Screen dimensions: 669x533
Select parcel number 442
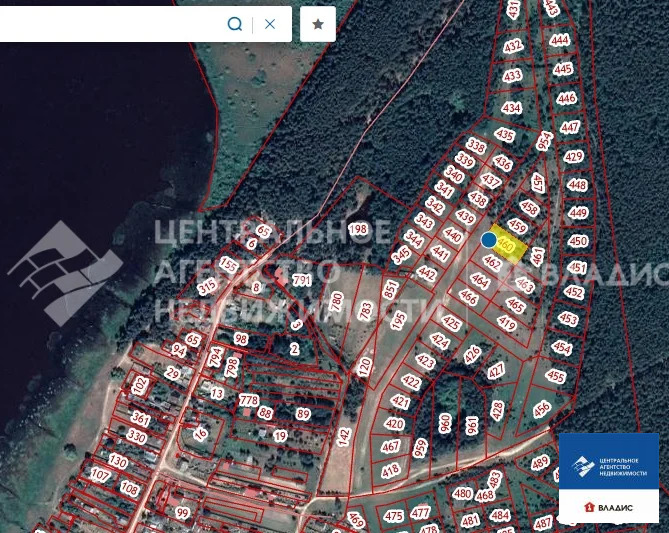[x=426, y=273]
